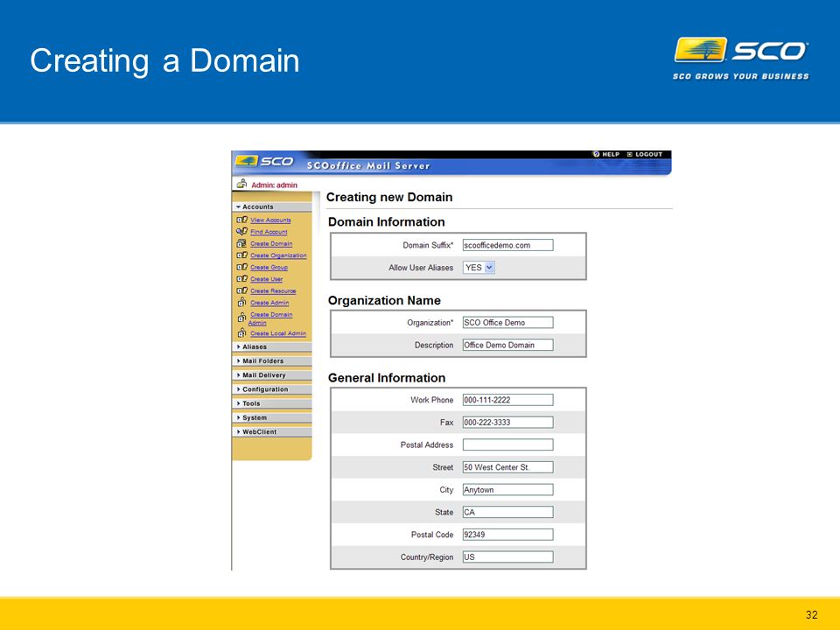Viewport: 840px width, 630px height.
Task: Open the Create Organization link
Action: [x=278, y=255]
